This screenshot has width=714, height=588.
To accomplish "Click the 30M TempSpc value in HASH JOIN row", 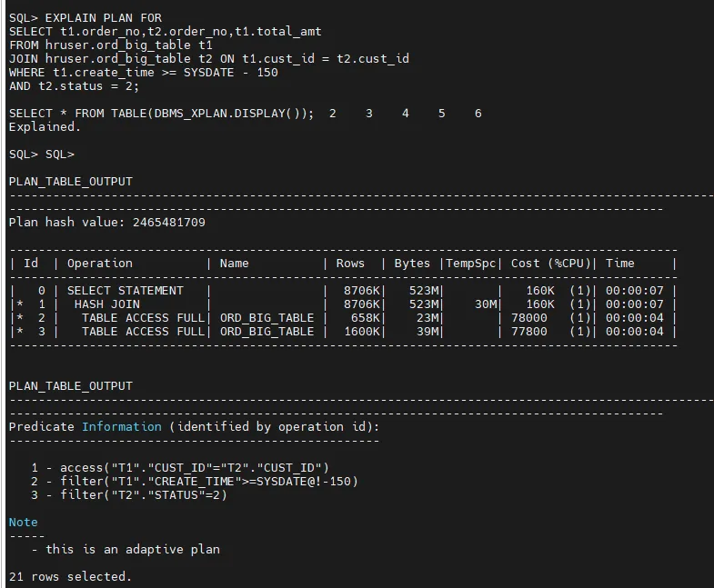I will point(486,304).
